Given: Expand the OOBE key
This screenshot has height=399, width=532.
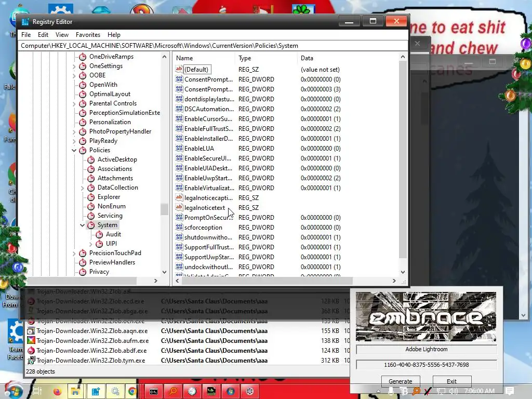Looking at the screenshot, I should [x=74, y=75].
